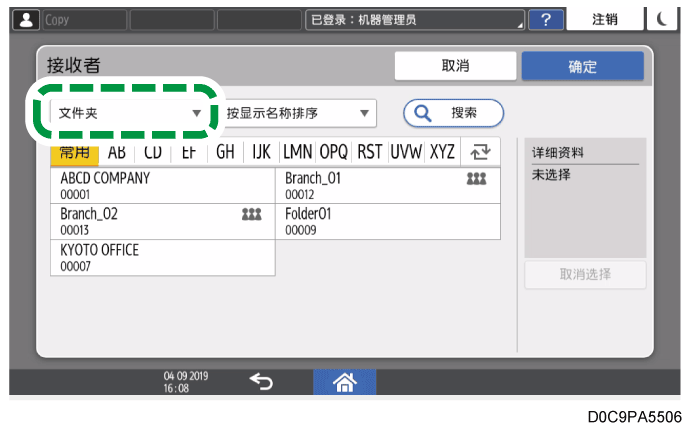Image resolution: width=691 pixels, height=427 pixels.
Task: Click the switch title icon beside XYZ
Action: coord(481,152)
